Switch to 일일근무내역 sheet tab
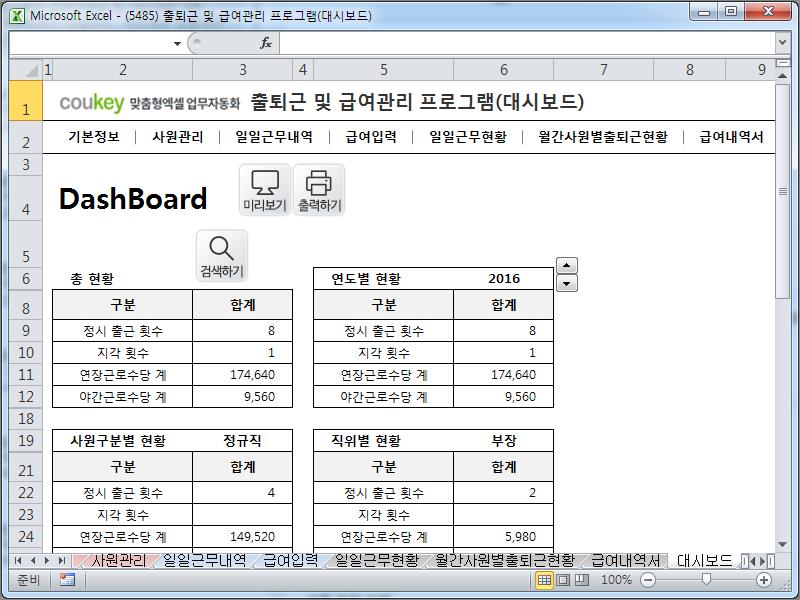Viewport: 800px width, 600px height. click(204, 561)
